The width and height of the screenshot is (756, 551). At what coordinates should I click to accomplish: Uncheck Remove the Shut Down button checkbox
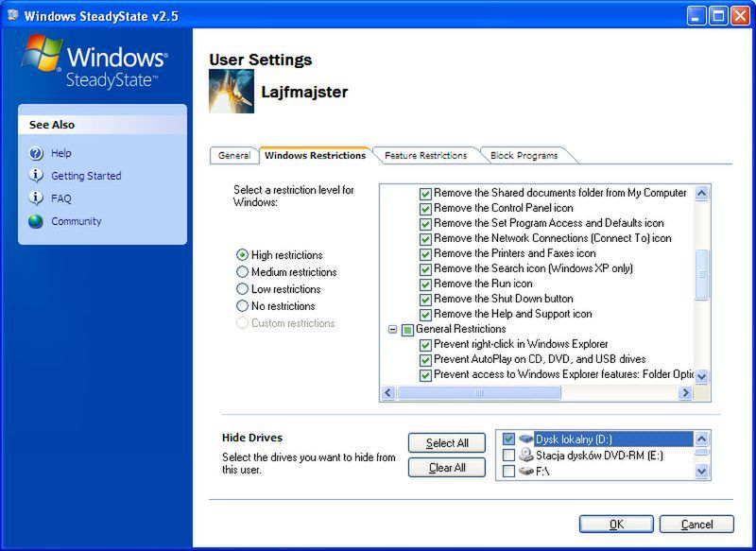pos(425,300)
